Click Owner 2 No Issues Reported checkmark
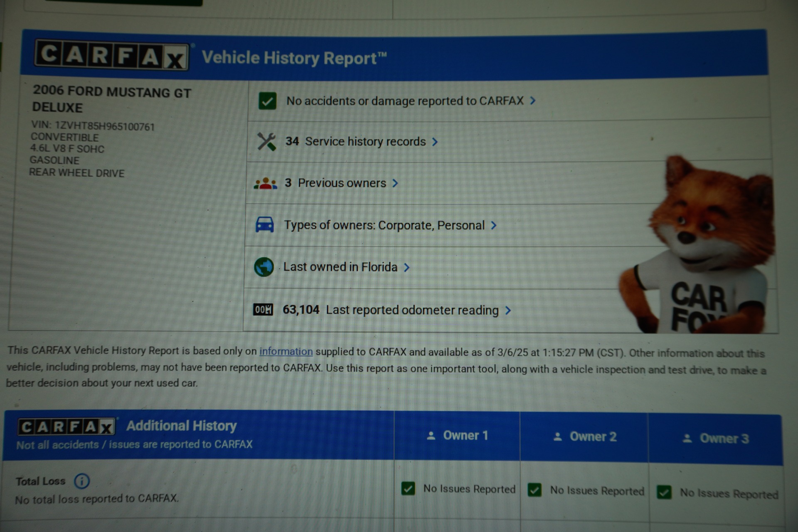 tap(534, 490)
